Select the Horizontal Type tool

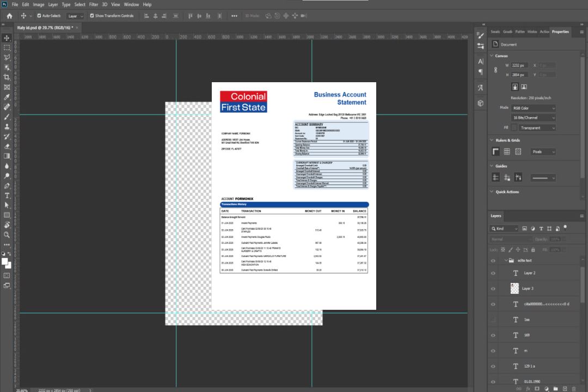pos(7,195)
